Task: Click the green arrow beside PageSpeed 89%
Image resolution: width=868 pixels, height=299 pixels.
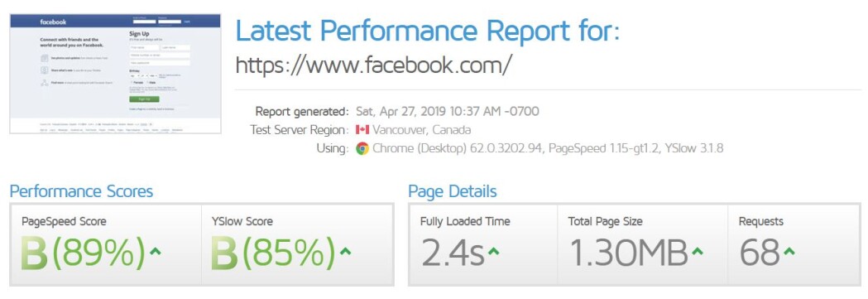Action: (156, 251)
